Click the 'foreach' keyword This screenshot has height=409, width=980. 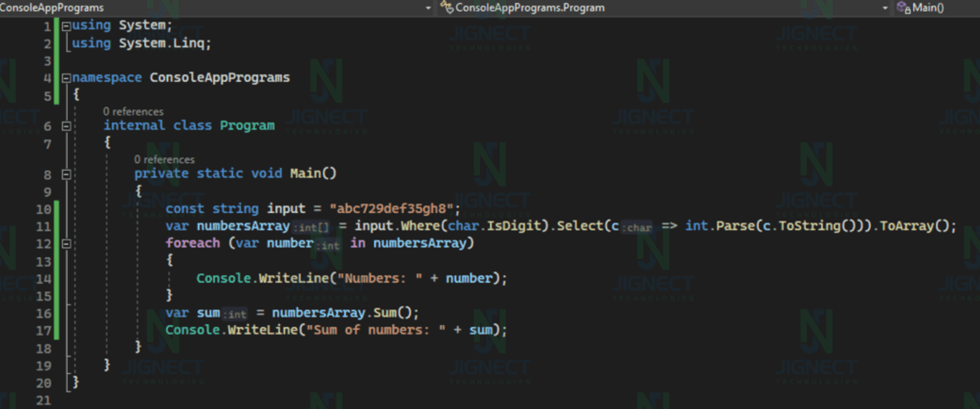coord(192,243)
